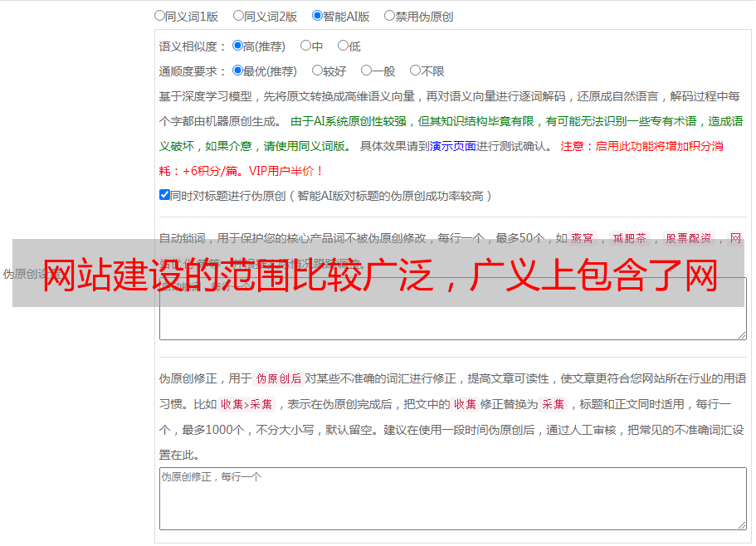Choose the 智能AI版 radio option

(x=317, y=16)
